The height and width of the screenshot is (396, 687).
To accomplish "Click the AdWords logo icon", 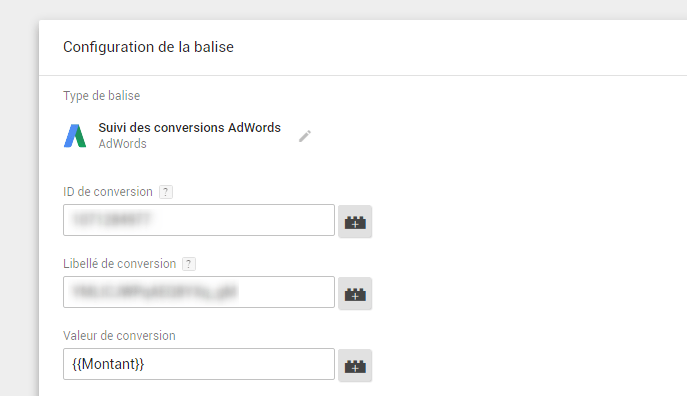I will point(75,136).
